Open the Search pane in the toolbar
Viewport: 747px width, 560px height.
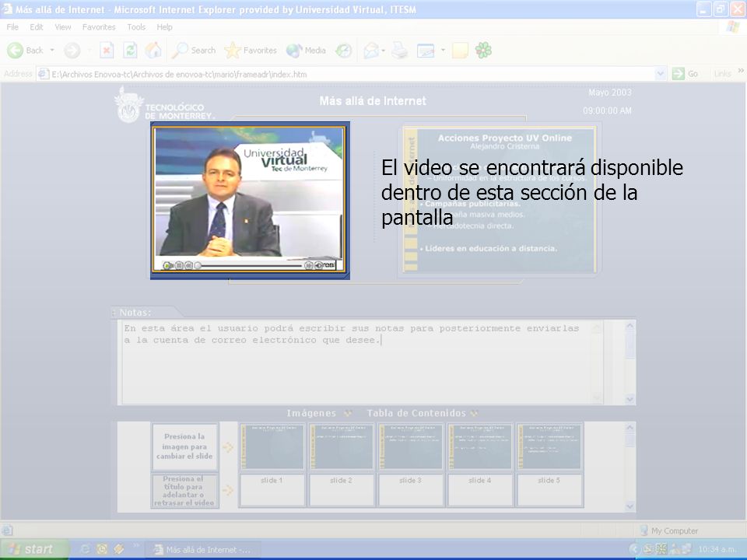[x=194, y=51]
